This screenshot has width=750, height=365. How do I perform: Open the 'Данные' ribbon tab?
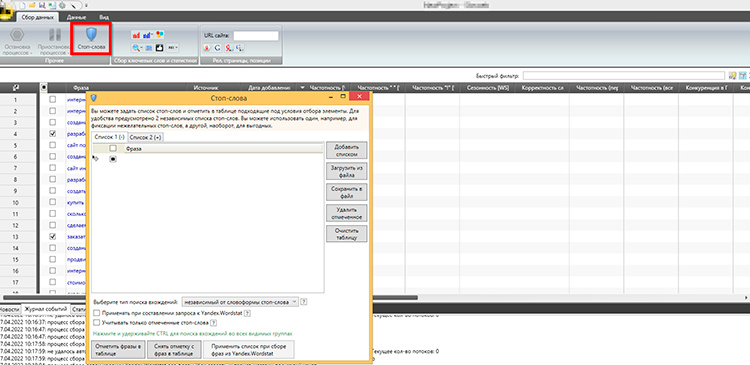point(76,17)
